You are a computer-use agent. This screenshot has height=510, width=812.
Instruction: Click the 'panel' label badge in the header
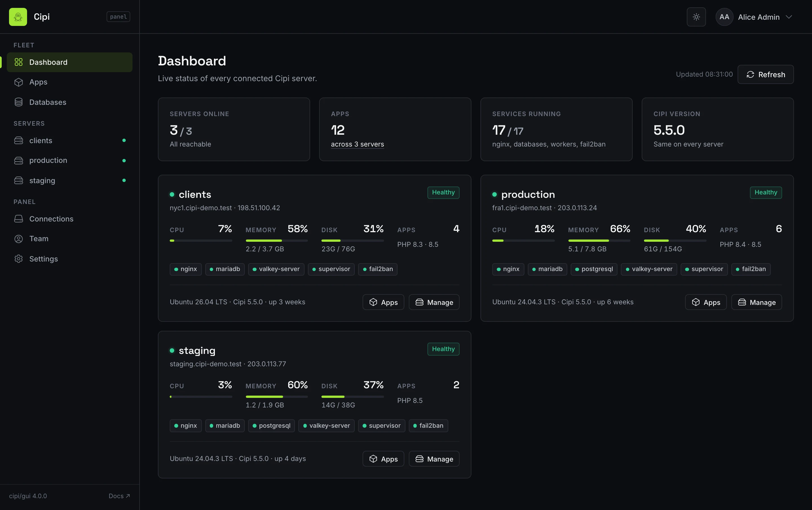(118, 17)
